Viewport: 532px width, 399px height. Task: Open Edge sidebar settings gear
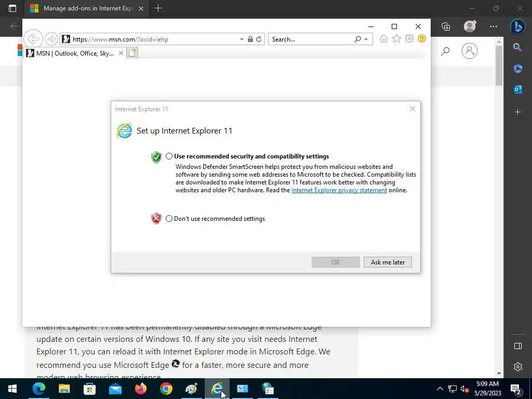pyautogui.click(x=518, y=367)
